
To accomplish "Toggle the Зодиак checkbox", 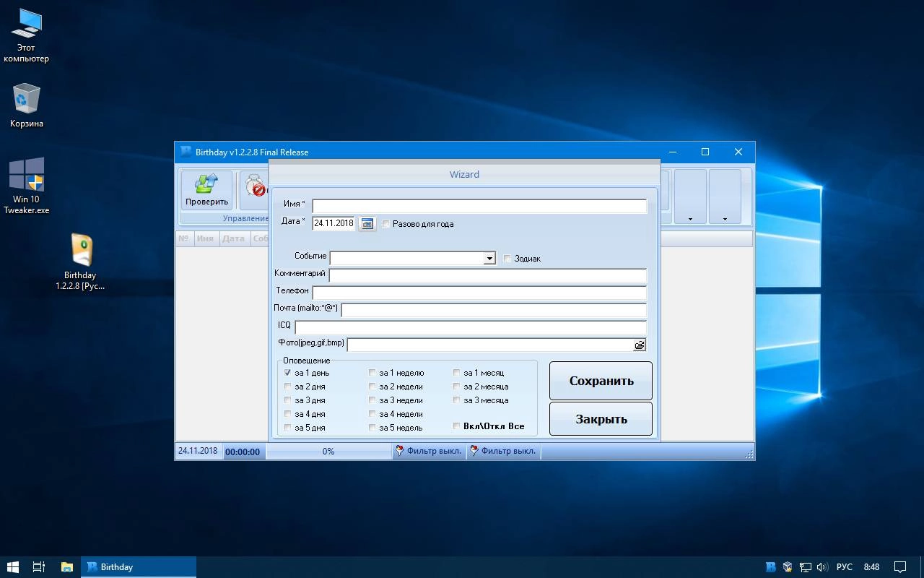I will (507, 259).
